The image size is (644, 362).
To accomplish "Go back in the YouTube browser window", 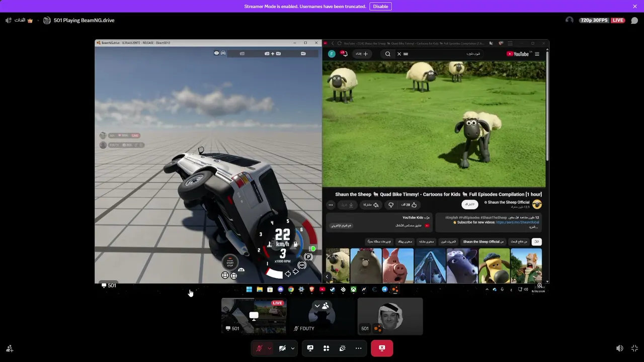I will coord(332,43).
